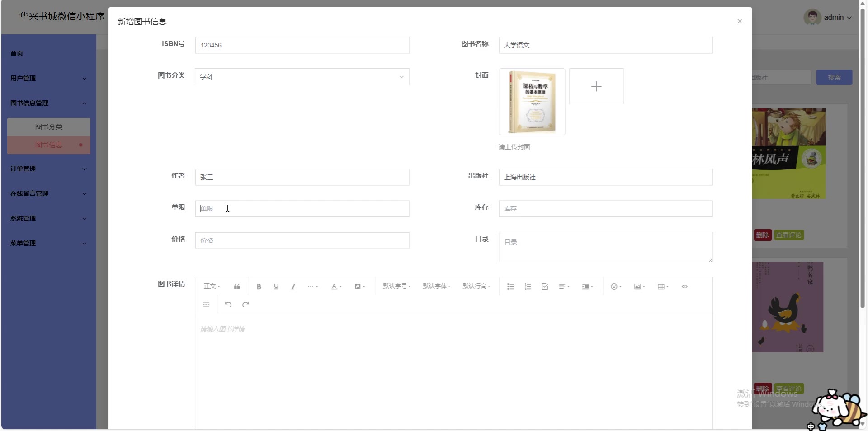Screen dimensions: 868x431
Task: Open the font color picker
Action: pyautogui.click(x=336, y=286)
